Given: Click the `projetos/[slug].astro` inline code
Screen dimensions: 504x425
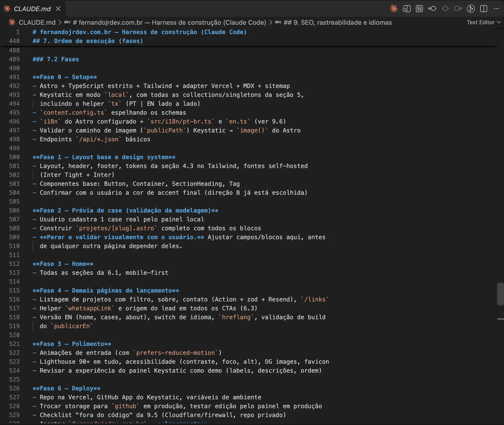Looking at the screenshot, I should coord(116,228).
